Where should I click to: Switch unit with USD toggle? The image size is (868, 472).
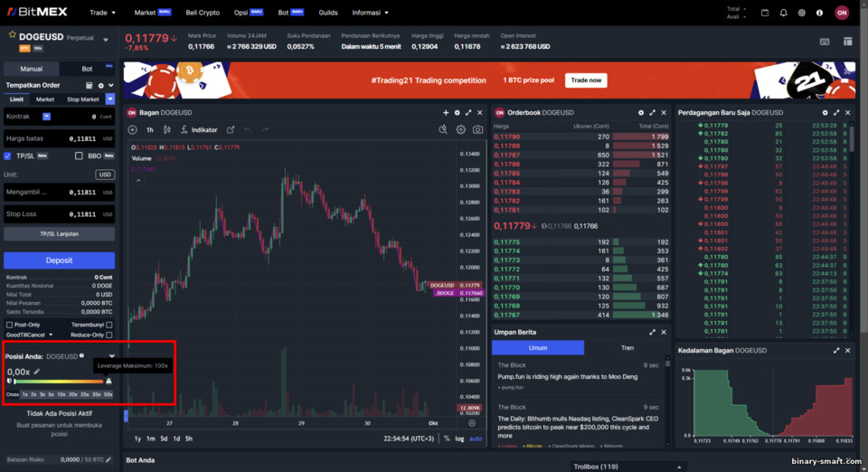pos(105,175)
